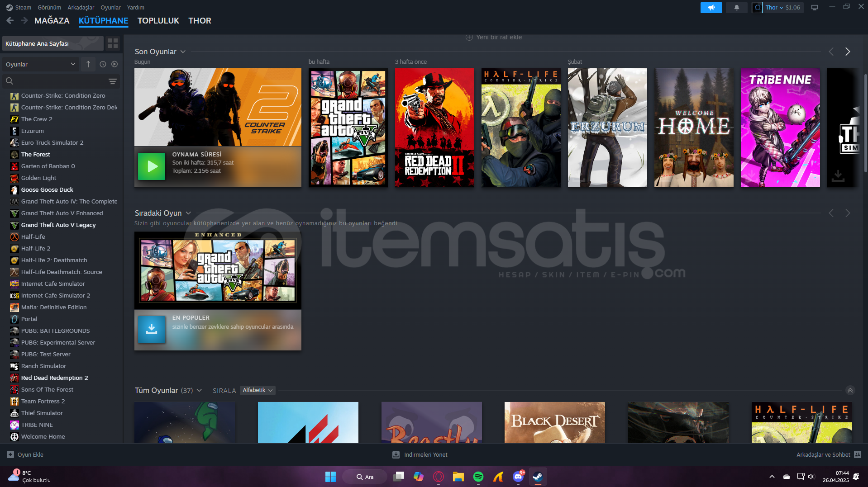The image size is (868, 487).
Task: Go forward with the right arrow navigation icon
Action: coord(24,20)
